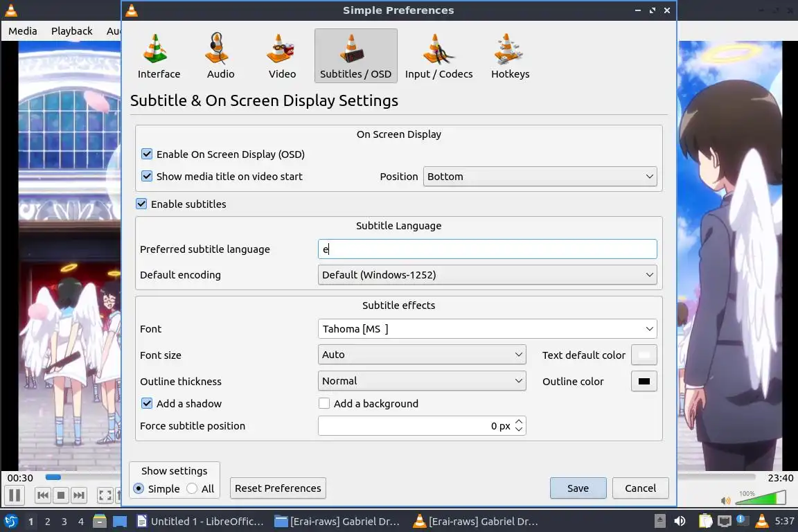798x532 pixels.
Task: Pick the black Outline color swatch
Action: (x=644, y=381)
